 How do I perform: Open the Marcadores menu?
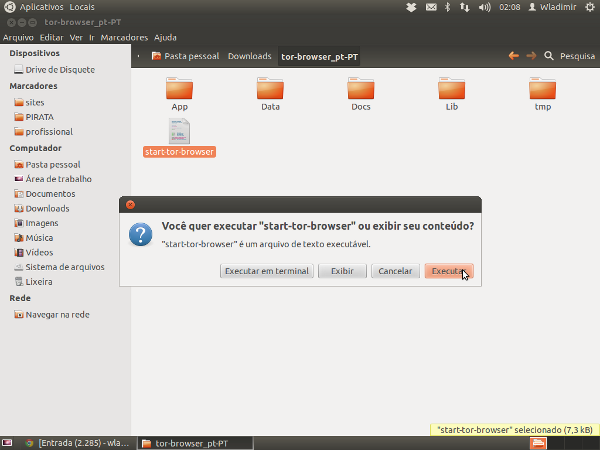(124, 38)
